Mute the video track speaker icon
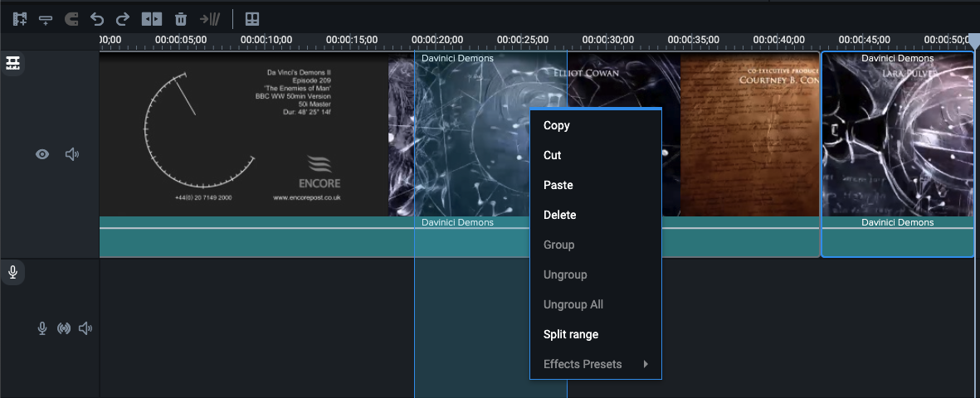 72,153
